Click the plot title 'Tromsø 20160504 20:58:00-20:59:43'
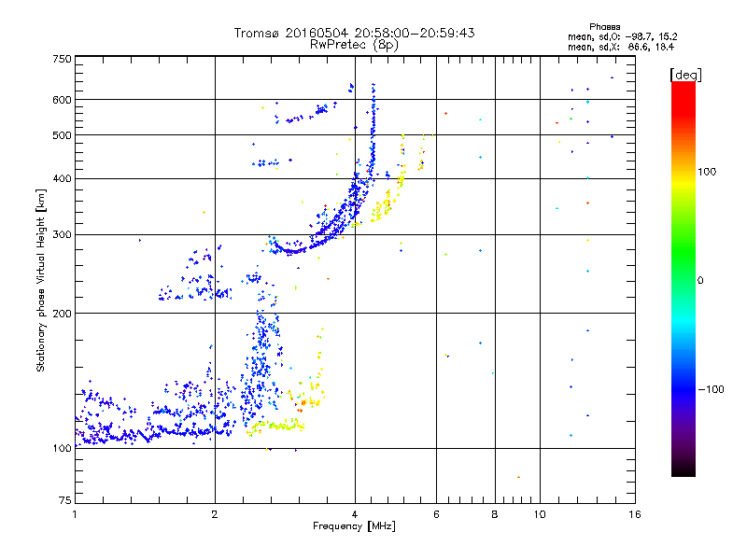The image size is (747, 560). point(354,33)
